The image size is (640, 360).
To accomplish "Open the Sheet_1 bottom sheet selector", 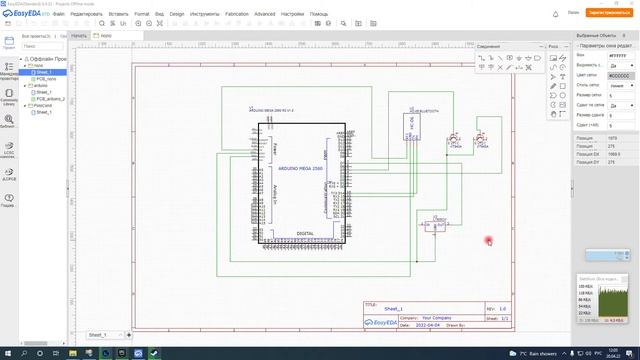I will point(105,335).
